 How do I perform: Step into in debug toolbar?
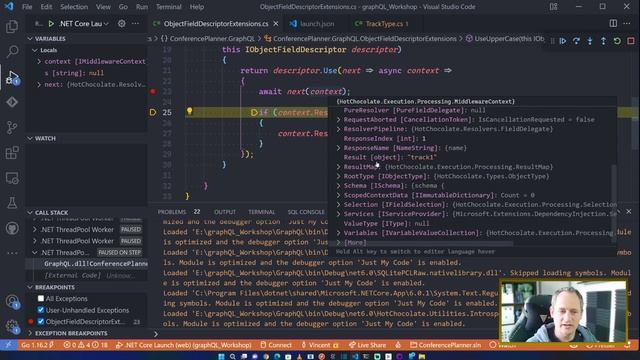pyautogui.click(x=590, y=41)
